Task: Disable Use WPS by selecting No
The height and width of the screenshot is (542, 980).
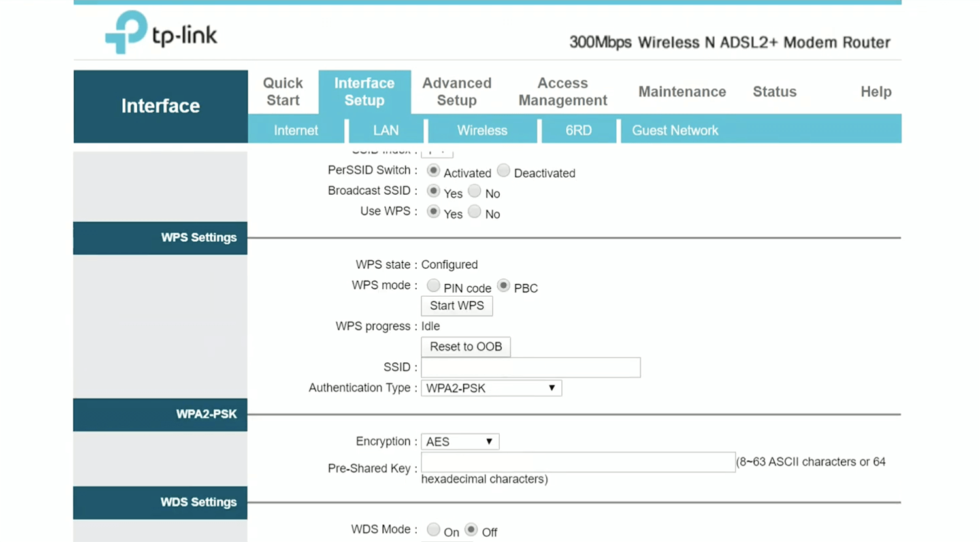Action: (x=475, y=211)
